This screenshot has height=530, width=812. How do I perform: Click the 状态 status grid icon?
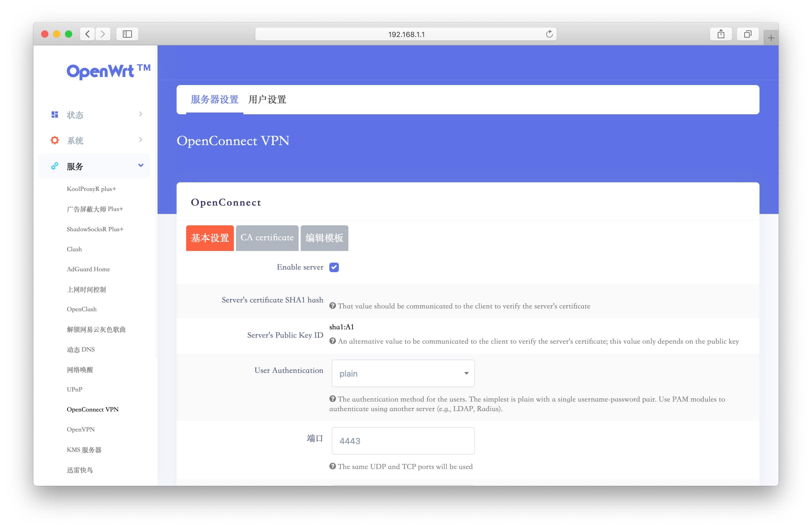point(54,115)
